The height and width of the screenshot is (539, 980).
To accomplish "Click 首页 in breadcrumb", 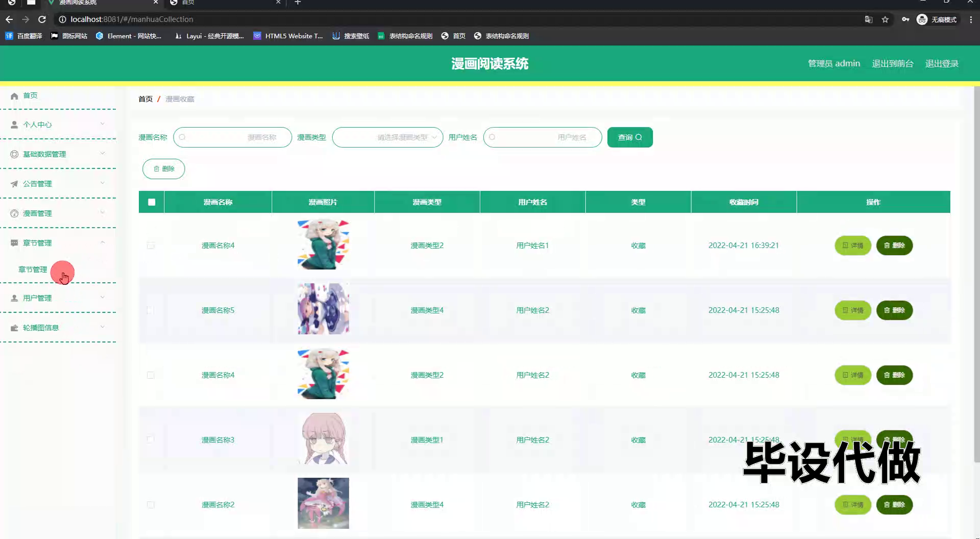I will point(145,99).
